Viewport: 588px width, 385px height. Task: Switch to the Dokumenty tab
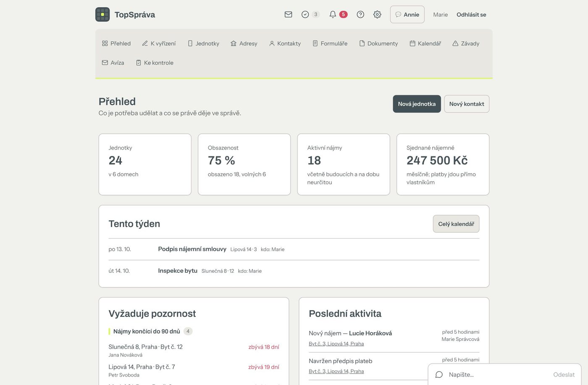[x=378, y=43]
